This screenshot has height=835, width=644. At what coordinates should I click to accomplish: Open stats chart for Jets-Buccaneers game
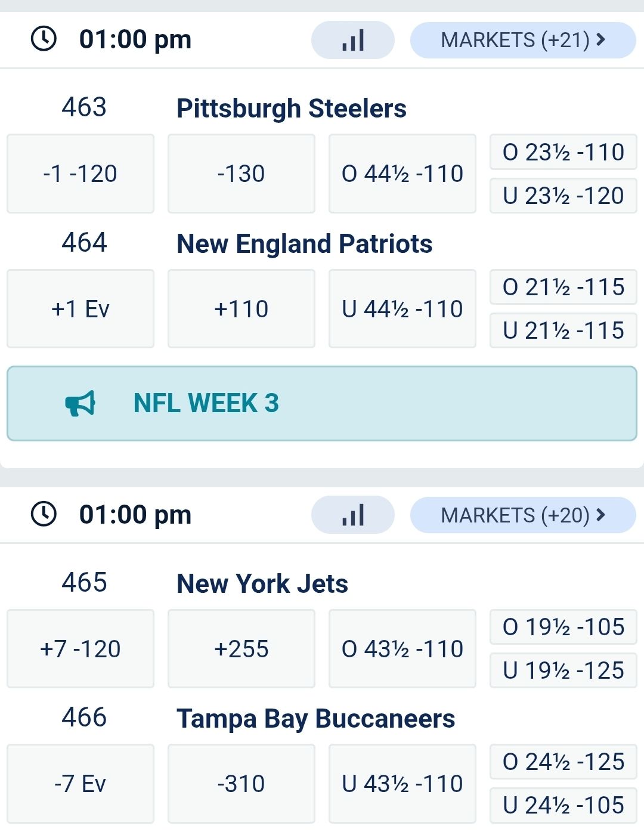click(x=353, y=515)
